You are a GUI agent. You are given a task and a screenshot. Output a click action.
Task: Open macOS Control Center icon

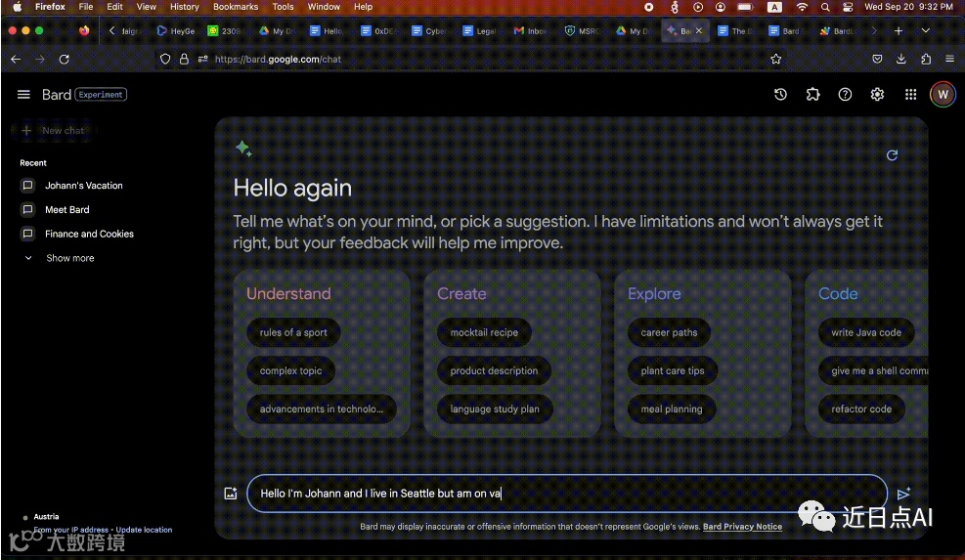pos(848,7)
